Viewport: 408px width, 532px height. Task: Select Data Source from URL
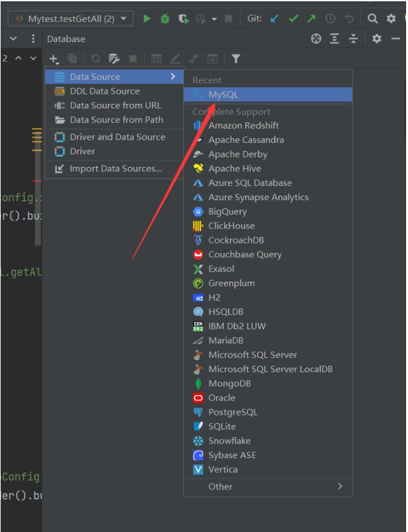pos(114,105)
